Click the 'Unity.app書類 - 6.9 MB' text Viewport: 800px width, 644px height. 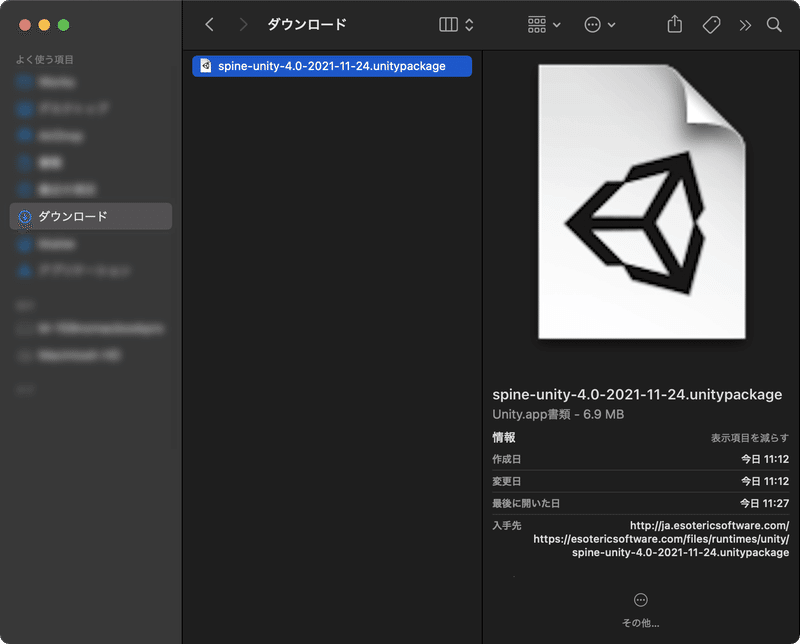558,414
